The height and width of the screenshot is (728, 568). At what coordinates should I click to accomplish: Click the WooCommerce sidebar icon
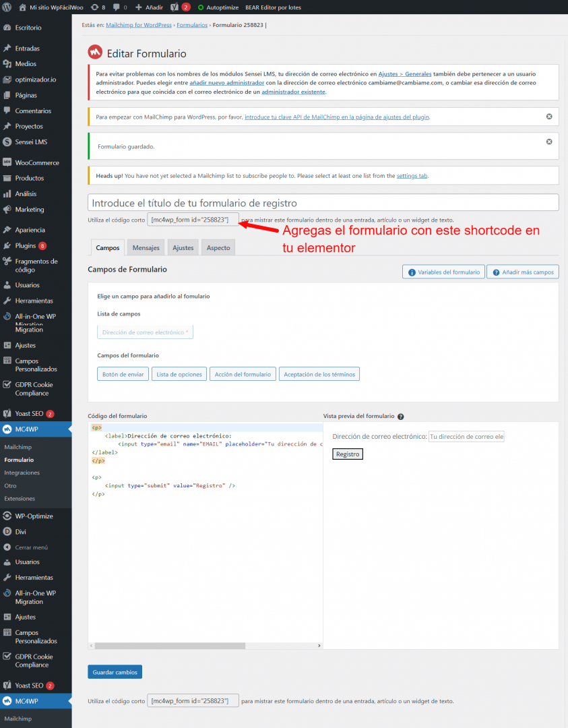(x=7, y=162)
